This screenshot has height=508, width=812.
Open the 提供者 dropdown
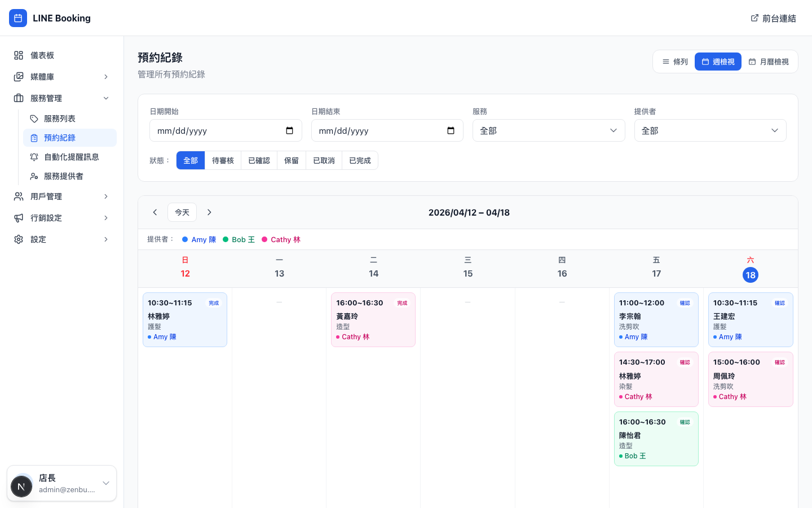coord(710,130)
